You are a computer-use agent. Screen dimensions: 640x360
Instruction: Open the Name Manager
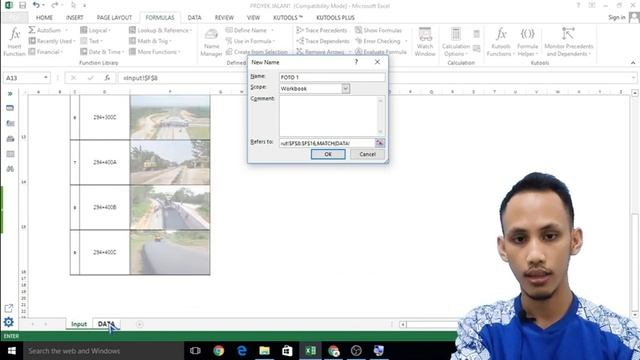(211, 42)
